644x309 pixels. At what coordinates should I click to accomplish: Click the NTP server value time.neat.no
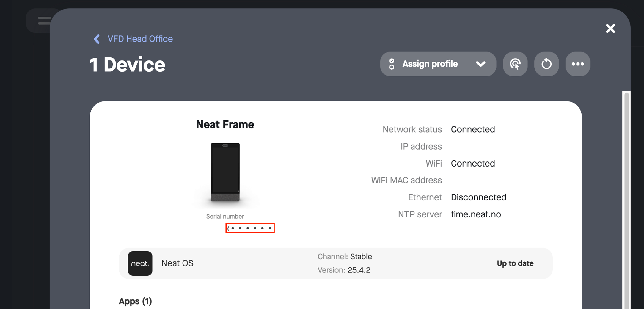click(x=476, y=215)
